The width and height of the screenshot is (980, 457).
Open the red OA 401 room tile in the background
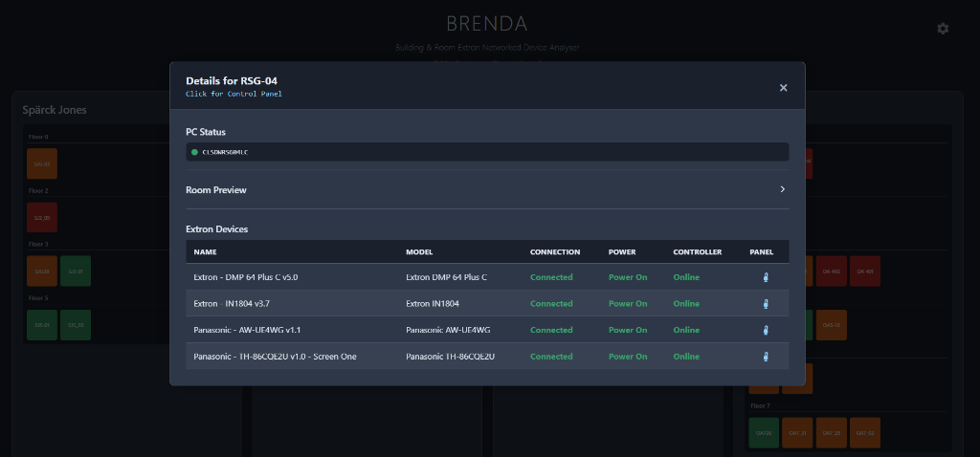pyautogui.click(x=865, y=271)
